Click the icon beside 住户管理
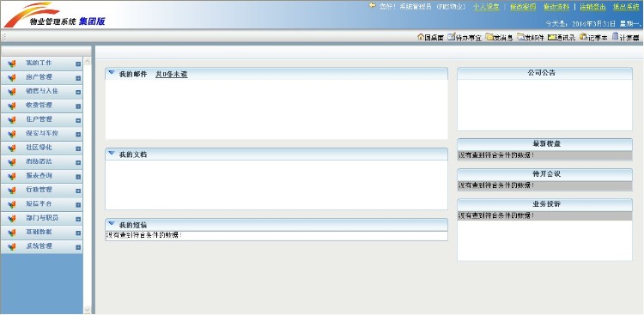 [x=11, y=120]
